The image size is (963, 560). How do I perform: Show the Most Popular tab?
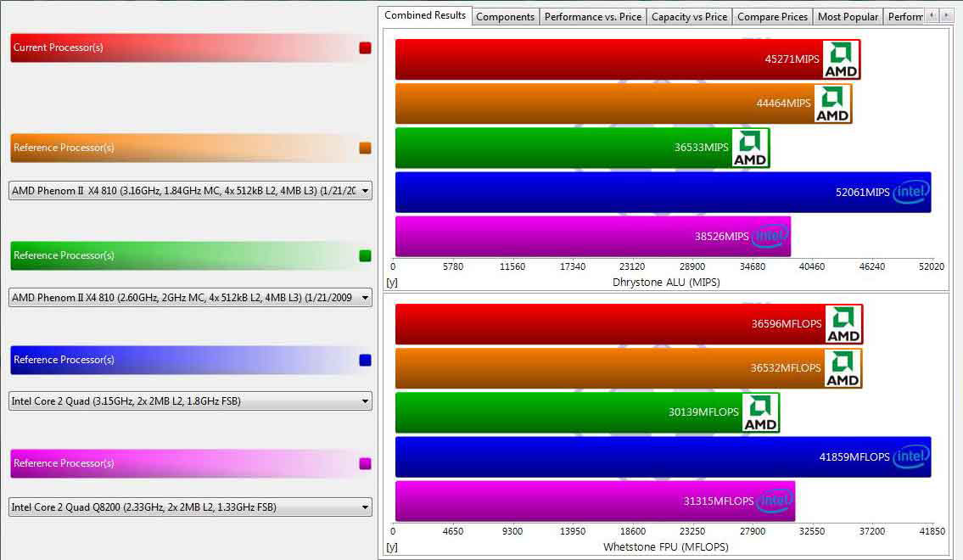(848, 17)
